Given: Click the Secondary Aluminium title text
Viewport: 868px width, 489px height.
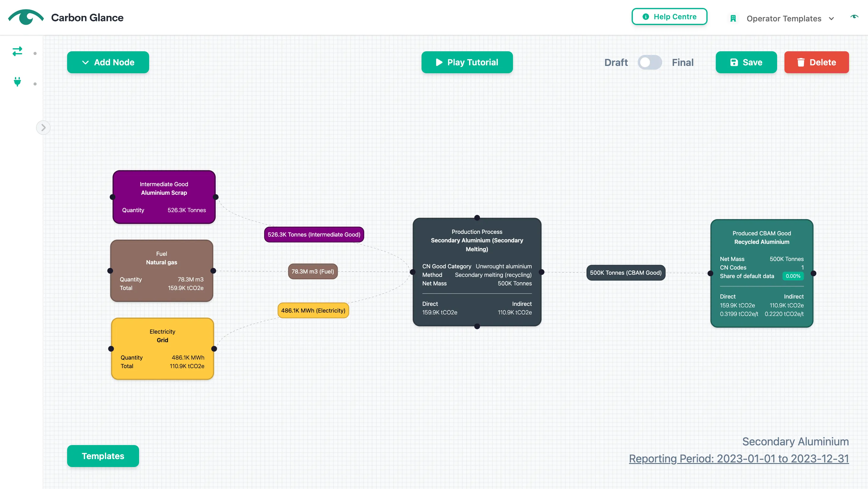Looking at the screenshot, I should (x=795, y=441).
